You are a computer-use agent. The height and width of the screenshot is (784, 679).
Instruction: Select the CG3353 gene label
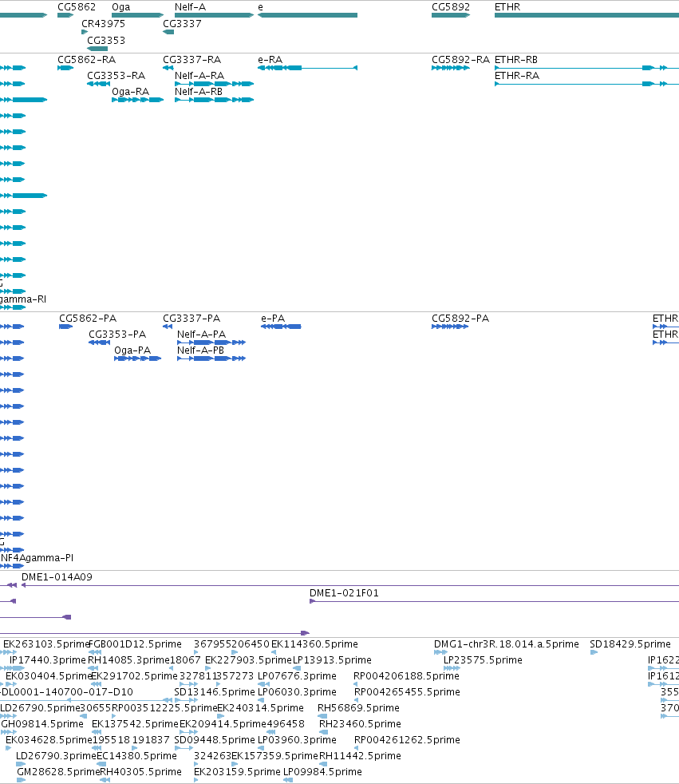coord(106,40)
